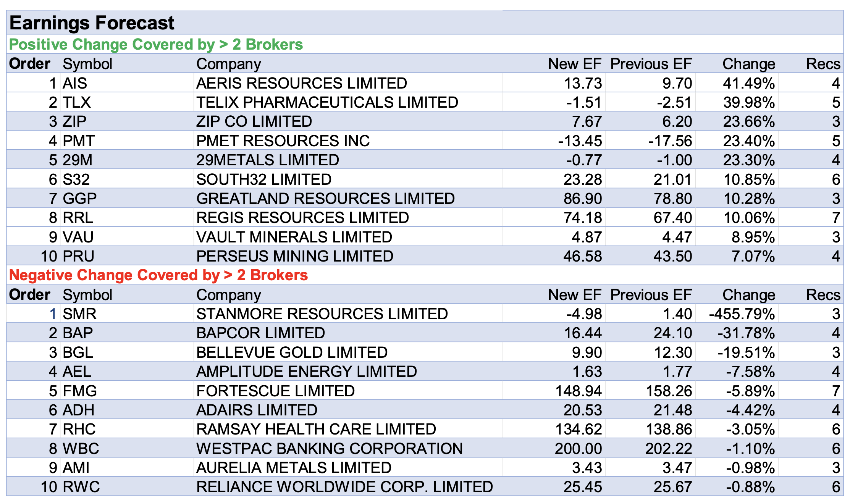The width and height of the screenshot is (850, 504).
Task: Select the Positive Change Covered heading
Action: click(156, 44)
